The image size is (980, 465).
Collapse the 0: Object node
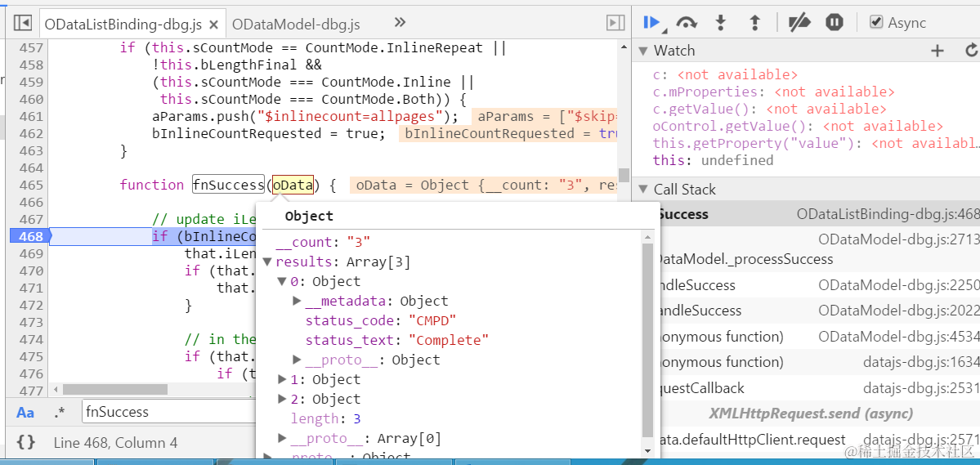click(283, 281)
